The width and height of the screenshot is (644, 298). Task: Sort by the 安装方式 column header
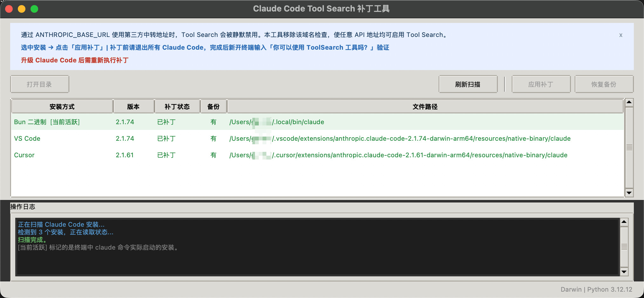62,107
